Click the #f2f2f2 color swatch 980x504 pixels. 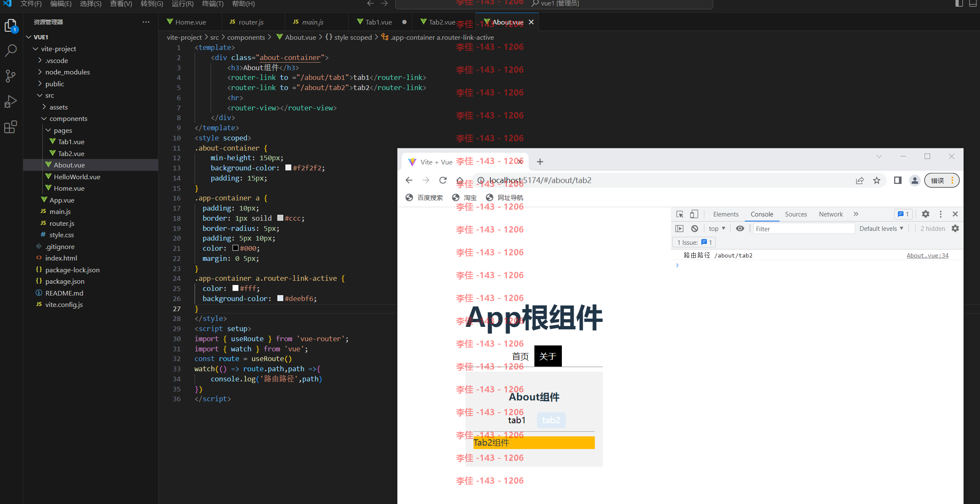click(288, 168)
